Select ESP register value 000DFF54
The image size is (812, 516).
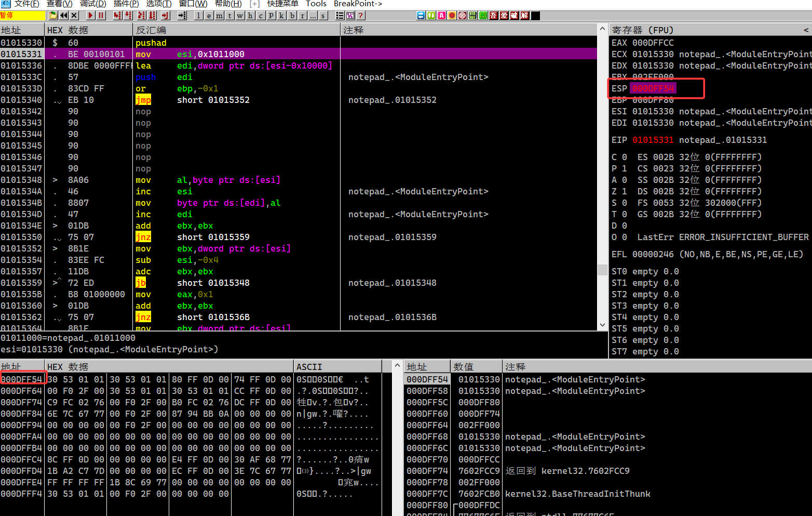653,88
